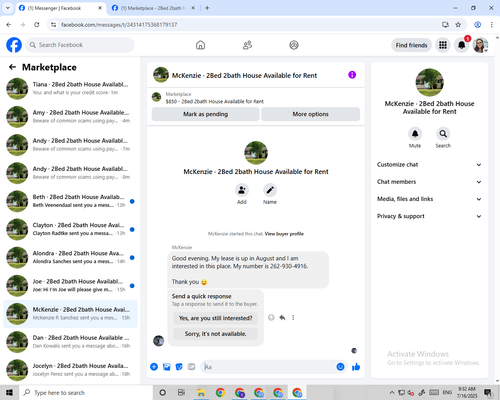Open a new browser tab
The width and height of the screenshot is (500, 400).
click(207, 8)
